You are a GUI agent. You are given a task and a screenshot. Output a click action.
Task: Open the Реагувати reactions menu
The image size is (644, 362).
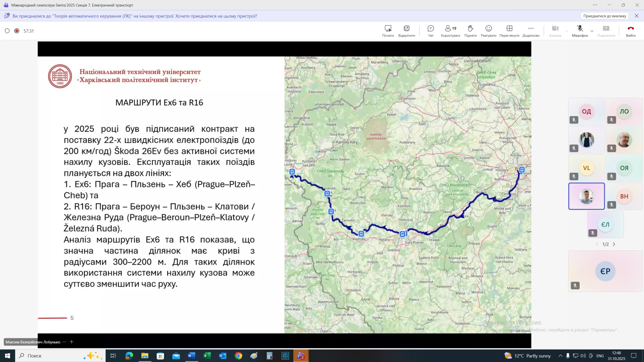(x=488, y=31)
